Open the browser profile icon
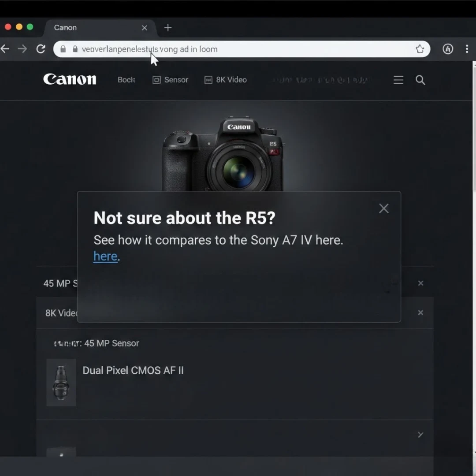The image size is (476, 476). (x=448, y=49)
